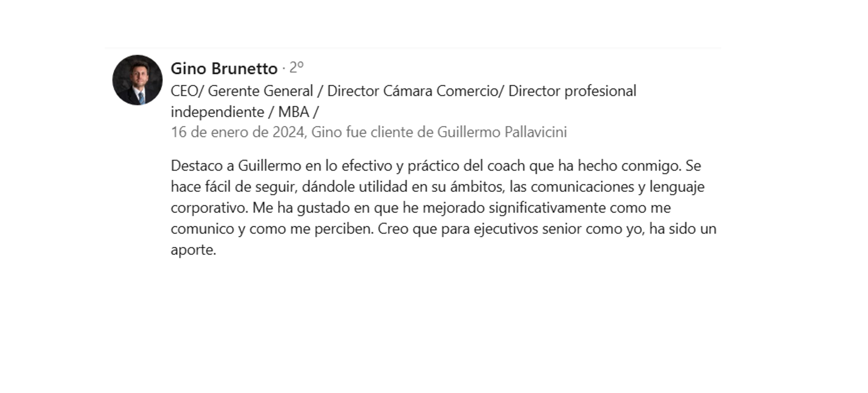Click the word "Destaco" starting the recommendation
Image resolution: width=868 pixels, height=393 pixels.
click(196, 166)
